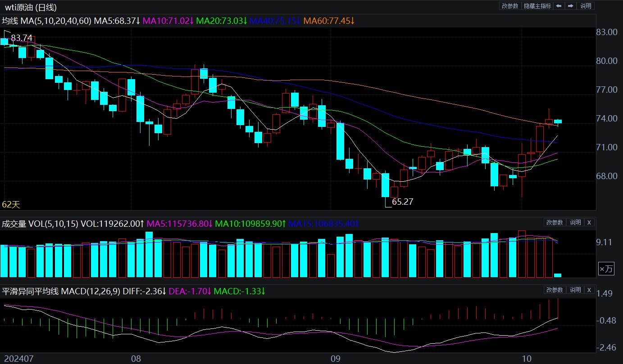Click the wti原油 (日线) chart title

pos(31,7)
